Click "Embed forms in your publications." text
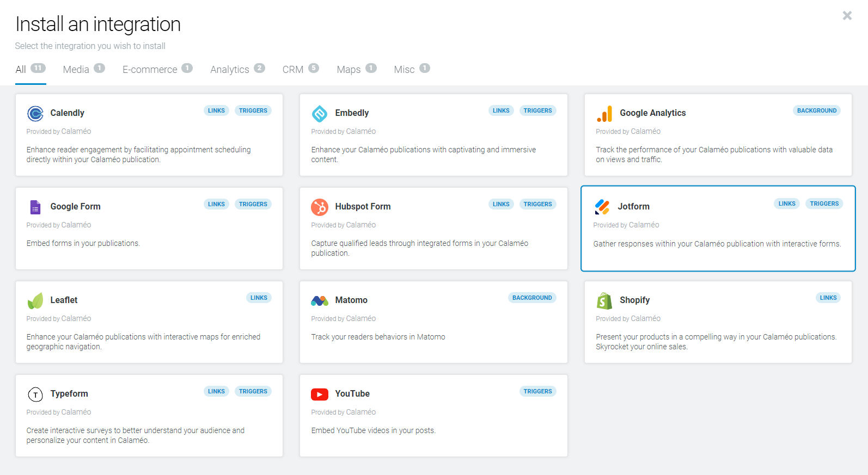This screenshot has height=475, width=868. (x=83, y=243)
